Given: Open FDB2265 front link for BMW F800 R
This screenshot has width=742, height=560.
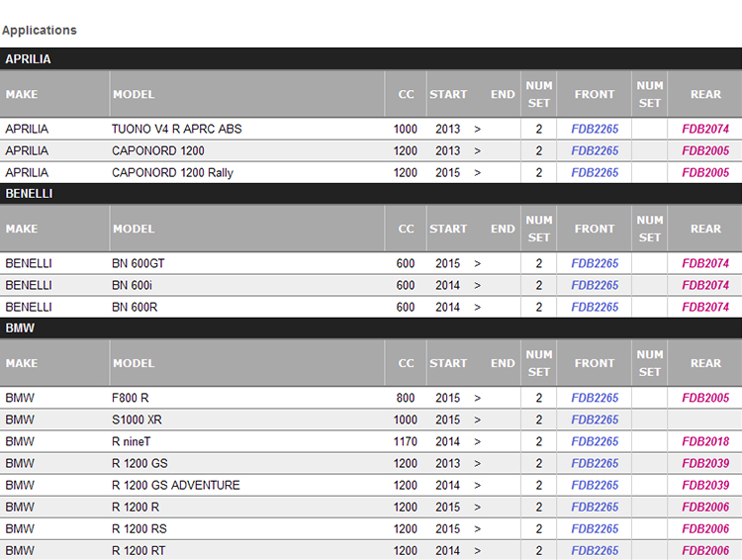Looking at the screenshot, I should [595, 398].
